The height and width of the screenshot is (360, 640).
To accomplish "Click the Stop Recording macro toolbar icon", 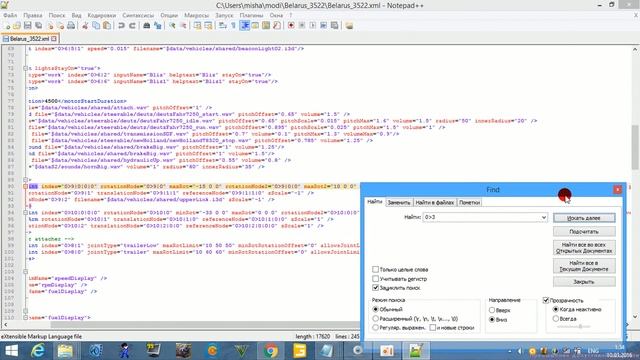I will point(302,26).
